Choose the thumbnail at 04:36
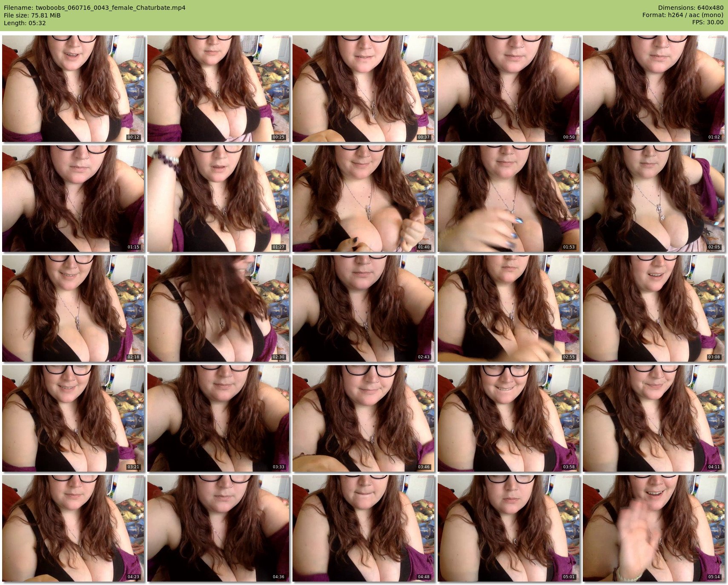Screen dimensions: 728x585 tap(218, 528)
